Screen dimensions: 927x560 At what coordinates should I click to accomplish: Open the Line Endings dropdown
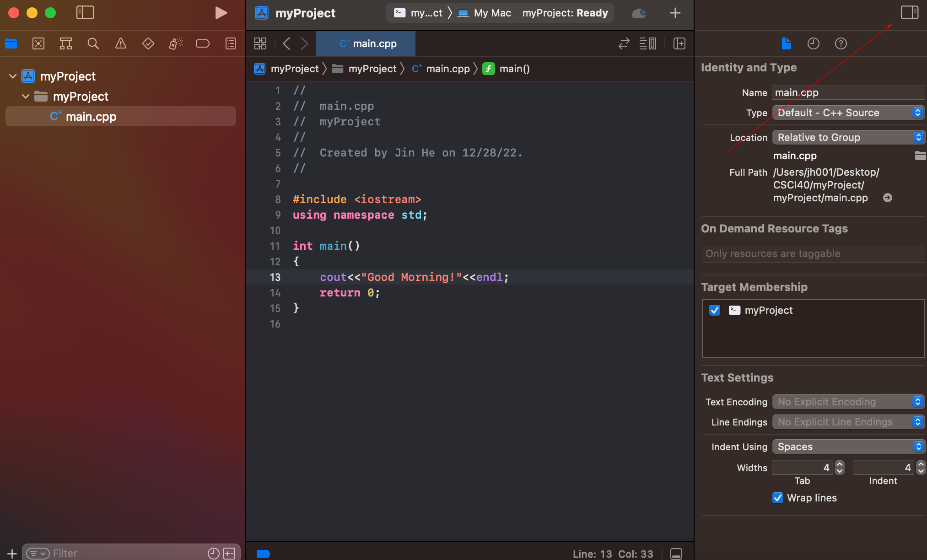coord(848,422)
